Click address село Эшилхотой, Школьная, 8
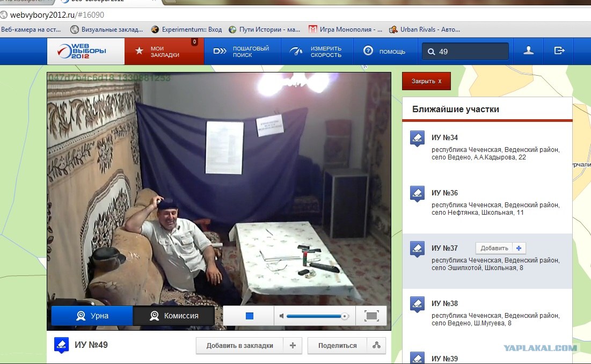The height and width of the screenshot is (364, 591). (477, 268)
